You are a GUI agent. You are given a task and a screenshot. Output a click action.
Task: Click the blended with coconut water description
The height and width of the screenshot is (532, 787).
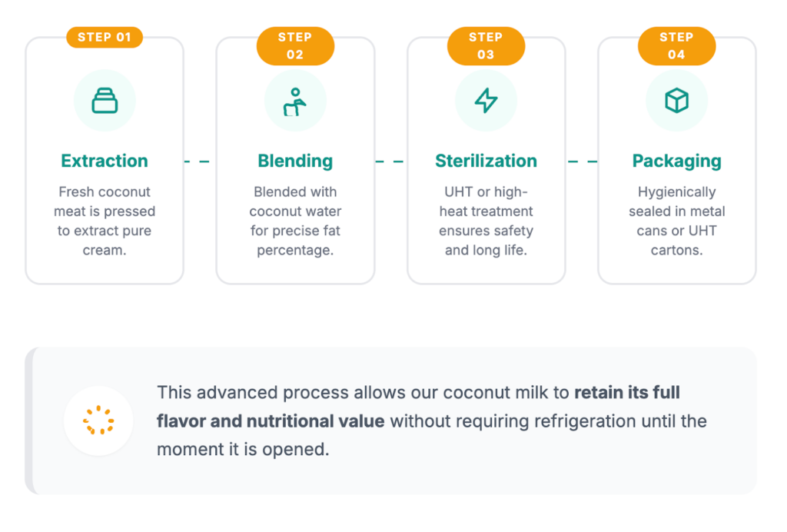[x=295, y=221]
